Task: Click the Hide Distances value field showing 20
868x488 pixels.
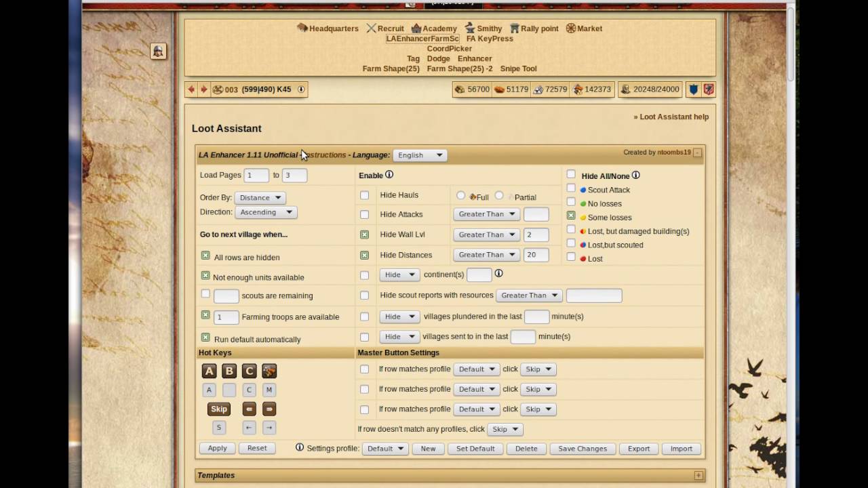Action: [x=536, y=255]
